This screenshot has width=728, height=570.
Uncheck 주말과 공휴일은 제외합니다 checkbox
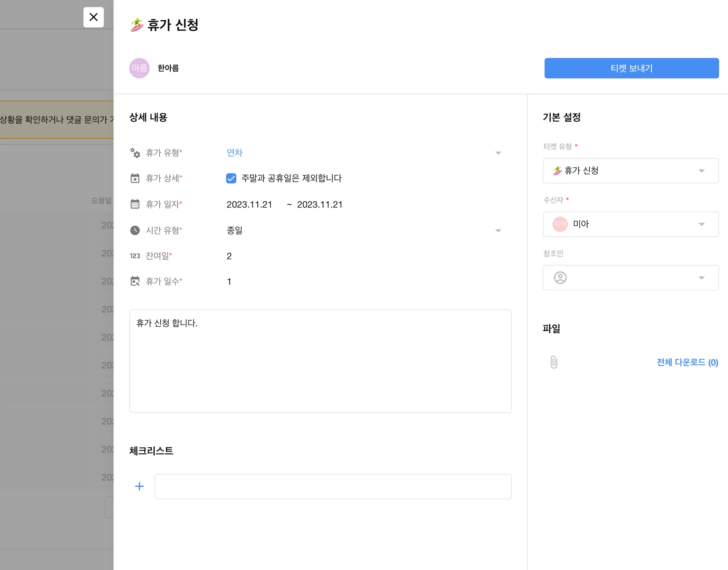(x=231, y=178)
